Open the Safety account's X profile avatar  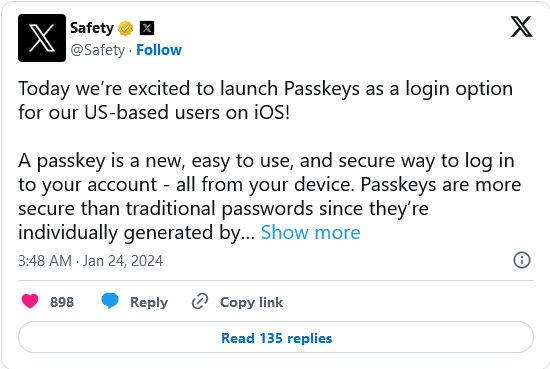42,38
